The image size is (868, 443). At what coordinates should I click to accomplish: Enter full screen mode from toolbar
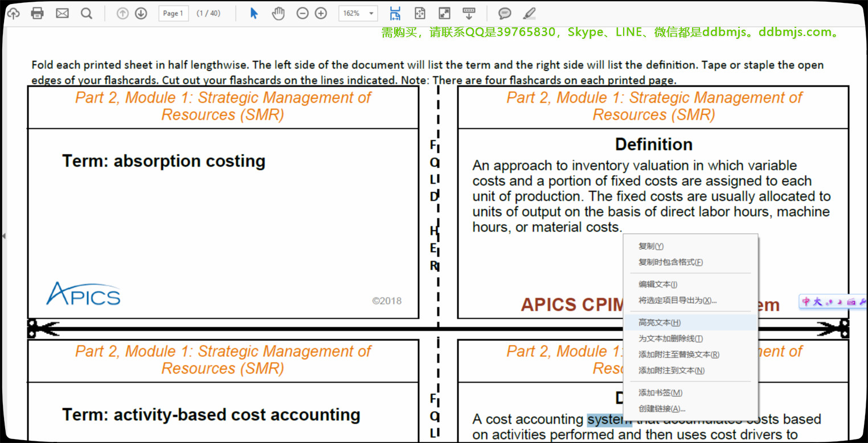point(444,13)
